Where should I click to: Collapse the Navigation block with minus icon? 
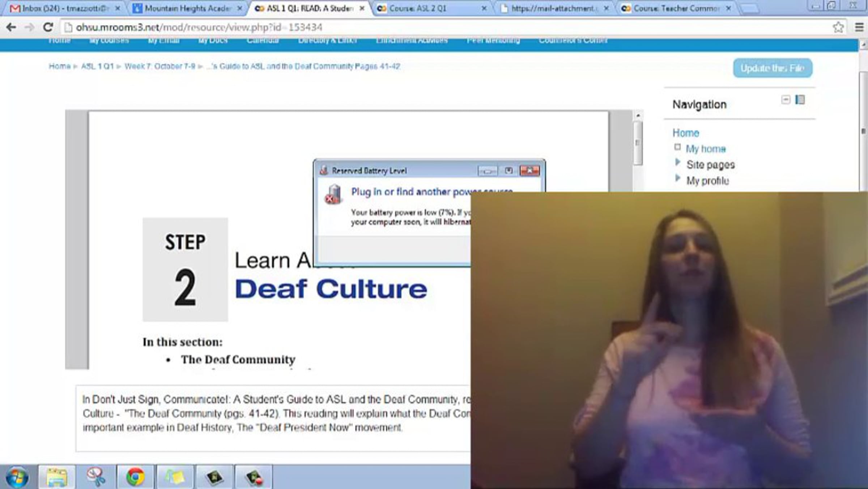coord(786,100)
